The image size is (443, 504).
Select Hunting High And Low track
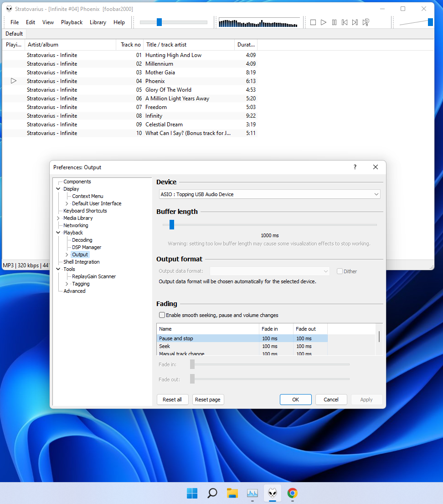point(130,55)
